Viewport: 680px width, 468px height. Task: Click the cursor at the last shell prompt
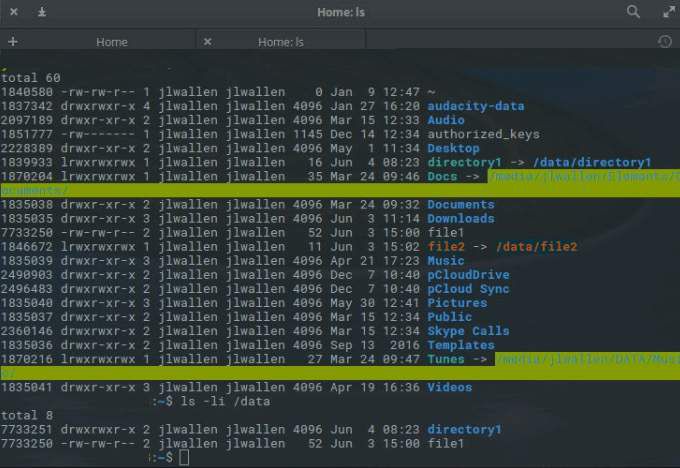point(184,458)
